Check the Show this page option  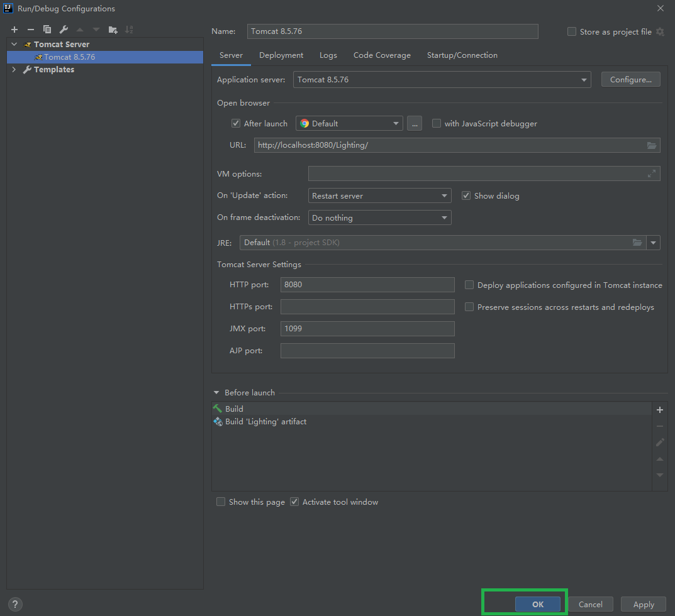pyautogui.click(x=221, y=502)
